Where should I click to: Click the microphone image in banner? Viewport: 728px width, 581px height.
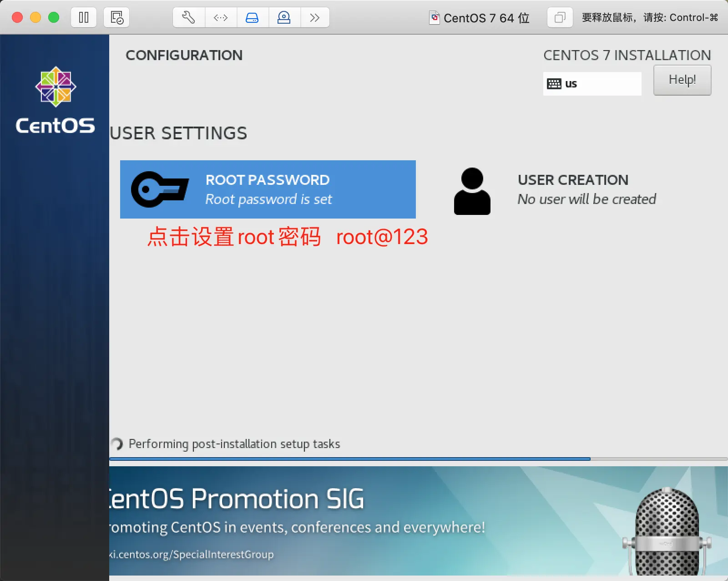click(667, 532)
